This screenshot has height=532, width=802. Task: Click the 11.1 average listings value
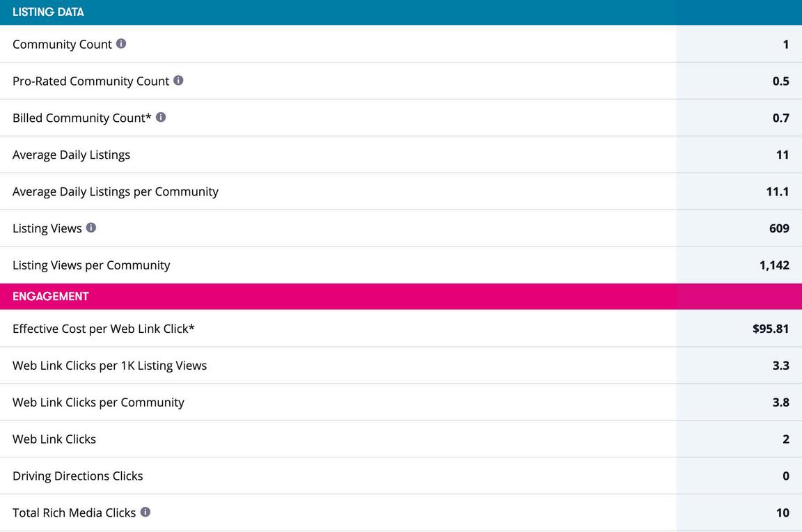pyautogui.click(x=778, y=191)
